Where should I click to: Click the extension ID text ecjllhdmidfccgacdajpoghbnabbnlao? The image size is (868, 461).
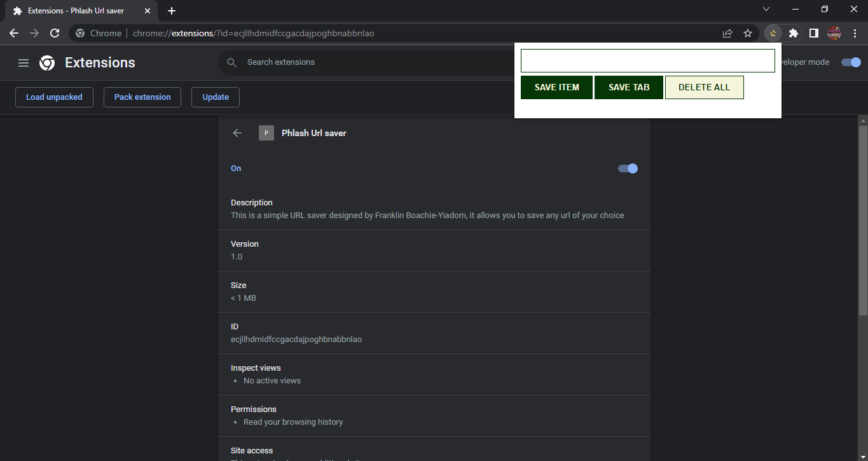tap(296, 340)
